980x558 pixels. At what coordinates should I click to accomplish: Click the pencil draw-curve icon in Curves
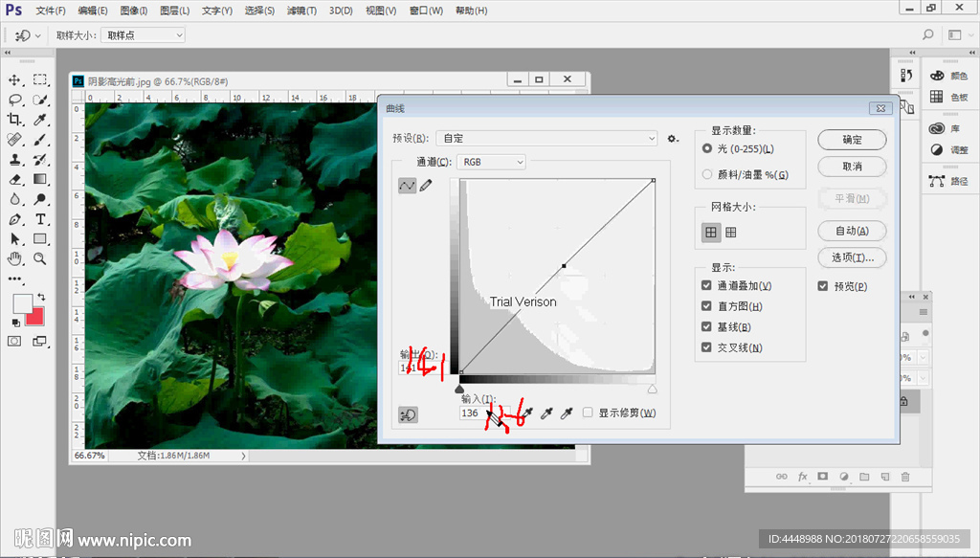(x=426, y=186)
